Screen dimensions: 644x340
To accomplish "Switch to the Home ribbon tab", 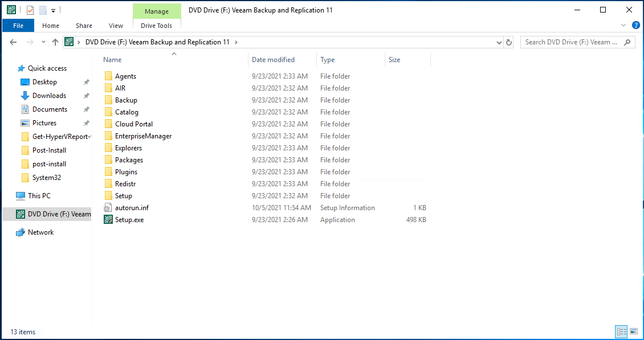I will (51, 26).
